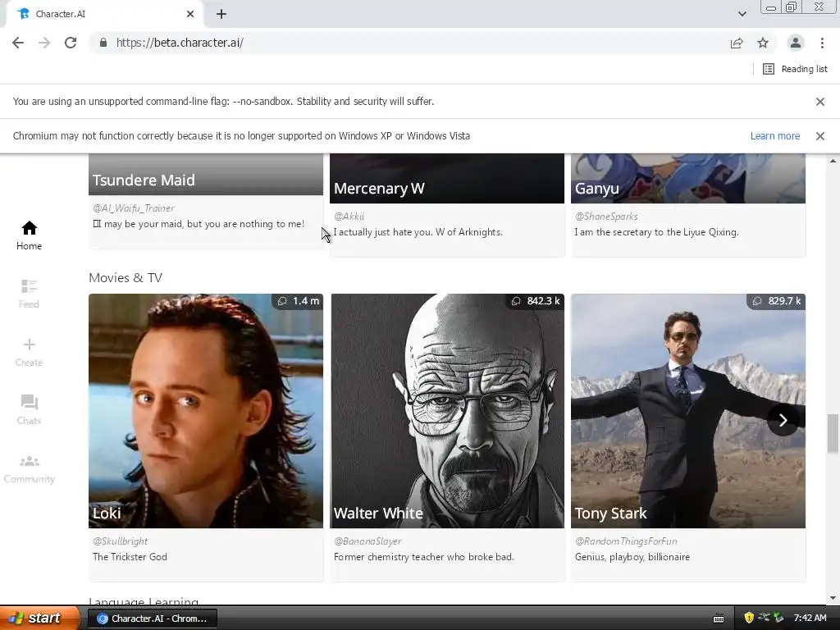
Task: Click Create plus icon in sidebar
Action: pos(29,352)
